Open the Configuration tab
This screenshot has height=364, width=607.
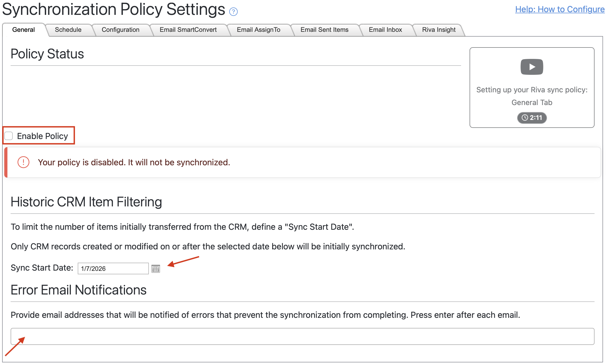tap(120, 30)
